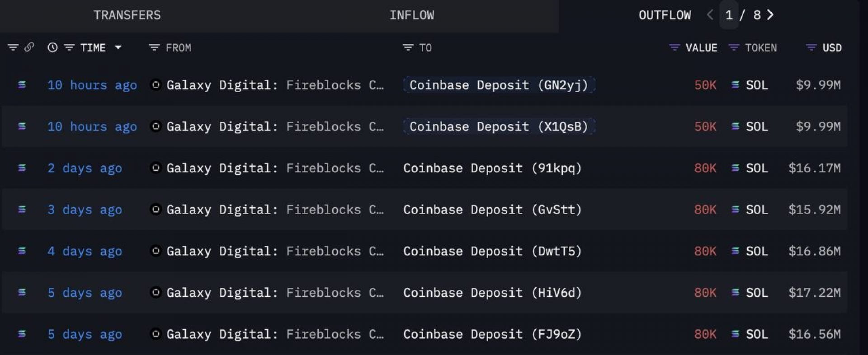Open Coinbase Deposit (91kpq) address
Viewport: 868px width, 355px height.
(492, 168)
